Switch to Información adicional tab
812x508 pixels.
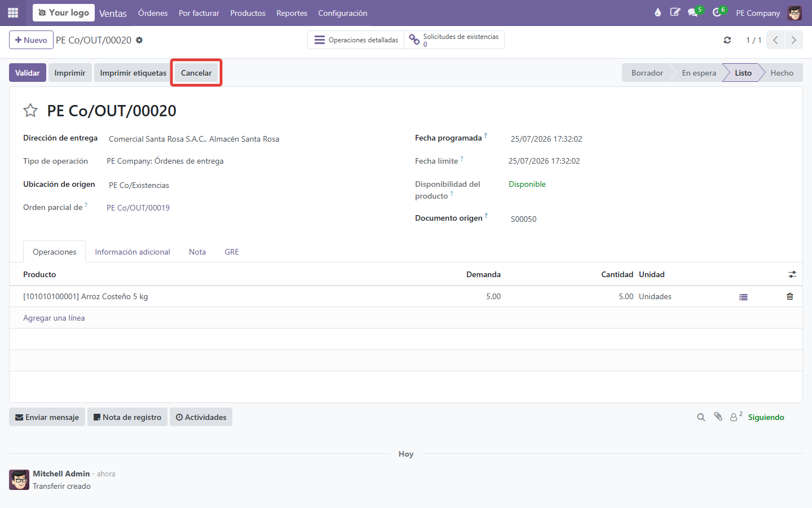click(x=133, y=252)
